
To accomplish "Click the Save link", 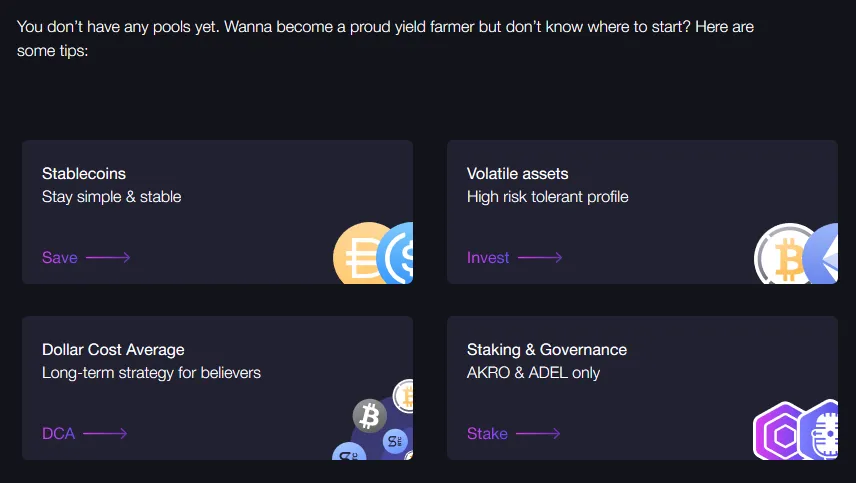I will (60, 258).
